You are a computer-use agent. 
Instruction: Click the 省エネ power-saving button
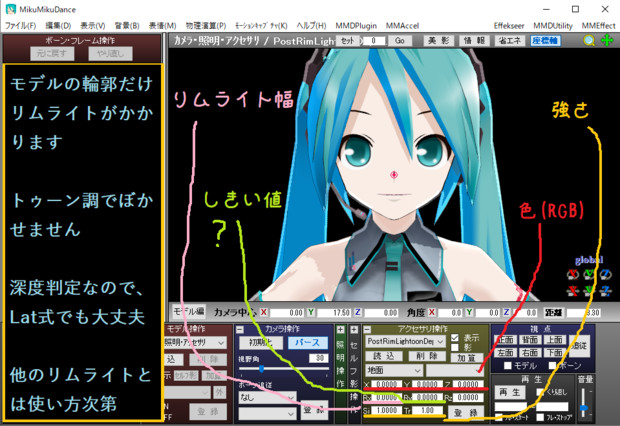tap(509, 40)
